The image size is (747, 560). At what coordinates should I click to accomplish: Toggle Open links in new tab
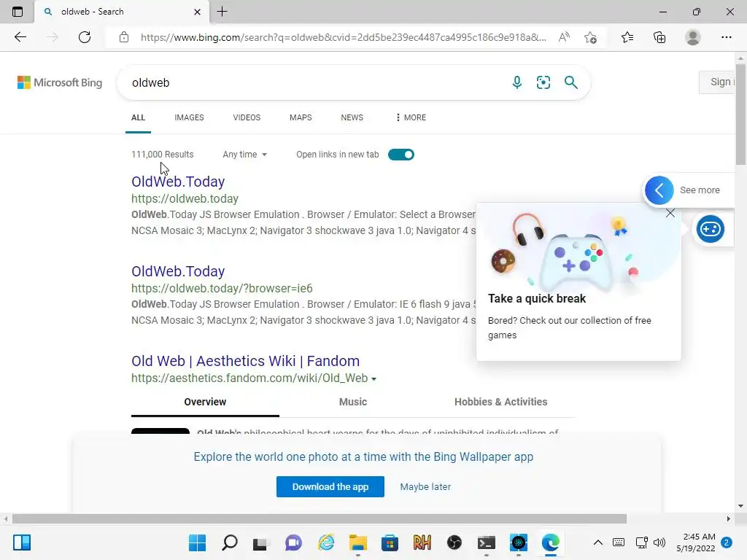click(x=401, y=155)
